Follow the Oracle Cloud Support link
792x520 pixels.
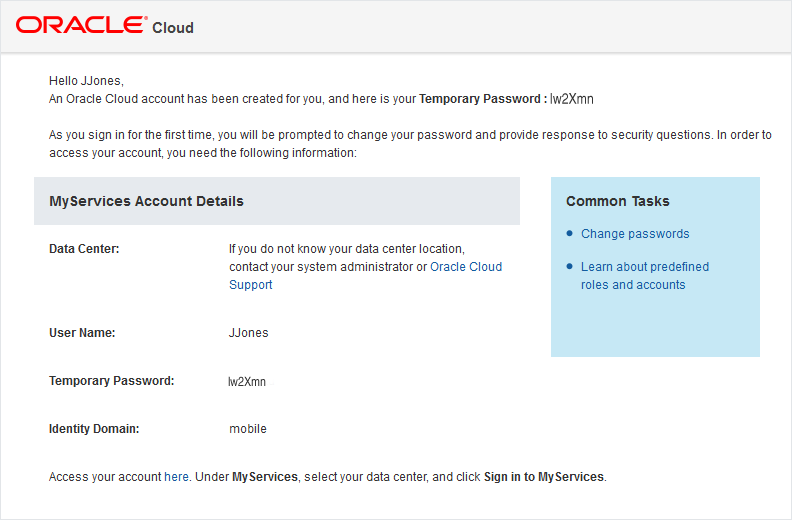pyautogui.click(x=365, y=275)
